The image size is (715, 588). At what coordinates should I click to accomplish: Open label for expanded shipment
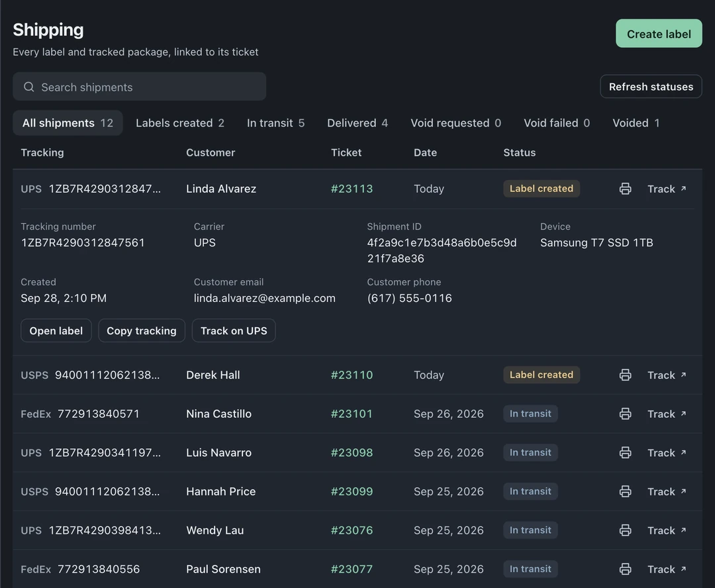(x=56, y=330)
